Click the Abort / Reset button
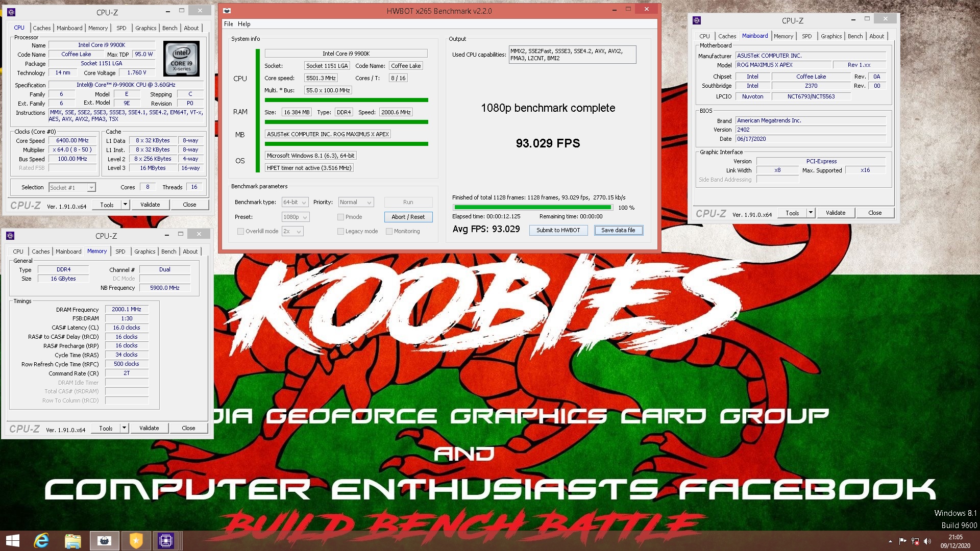 click(408, 217)
